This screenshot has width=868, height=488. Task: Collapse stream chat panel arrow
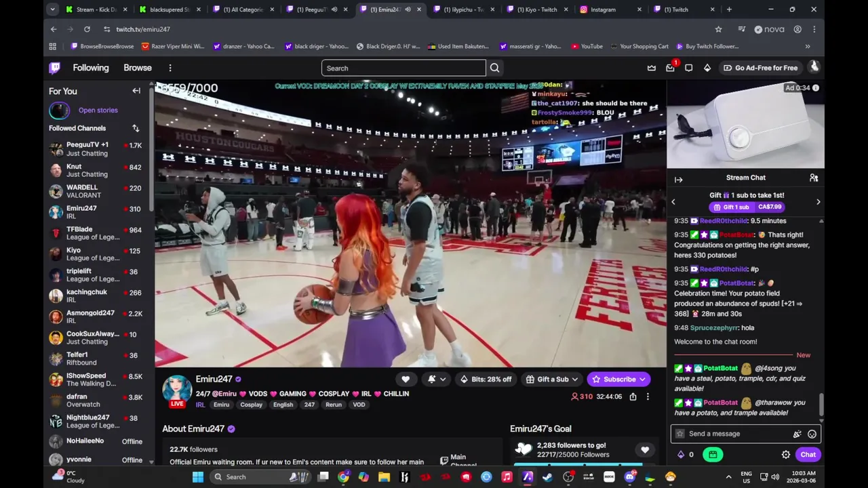pos(678,180)
